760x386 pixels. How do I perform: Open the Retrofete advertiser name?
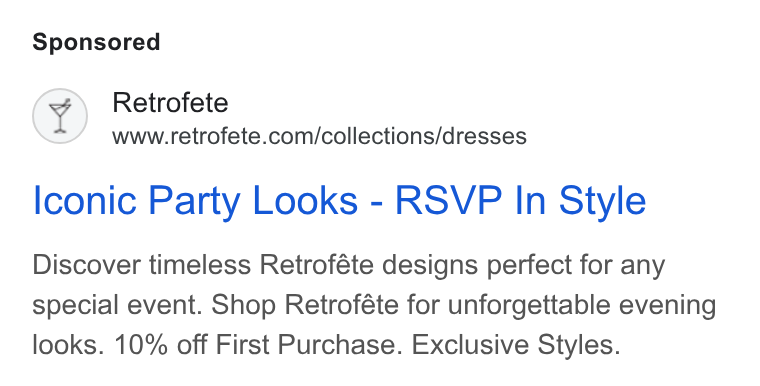tap(170, 103)
